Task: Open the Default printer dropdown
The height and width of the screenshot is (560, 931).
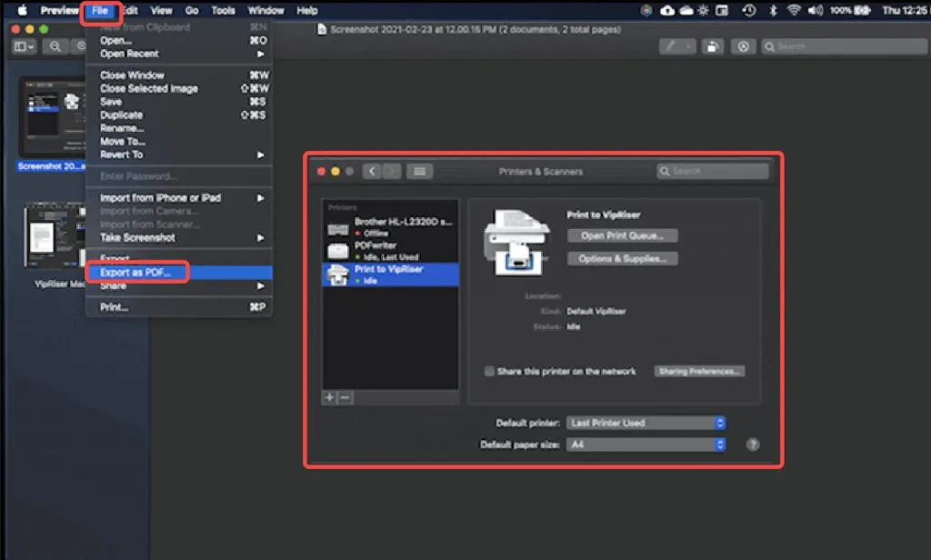Action: click(646, 423)
